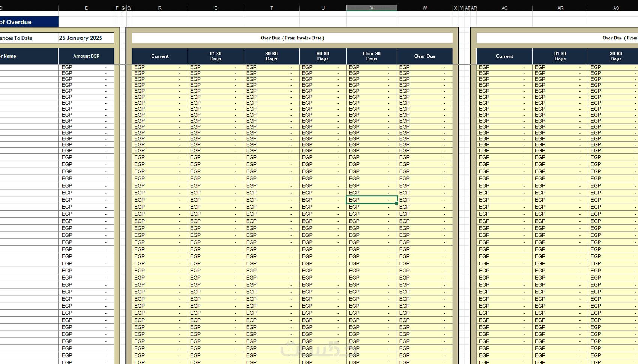Select the column AQ header
The image size is (638, 364).
point(504,8)
